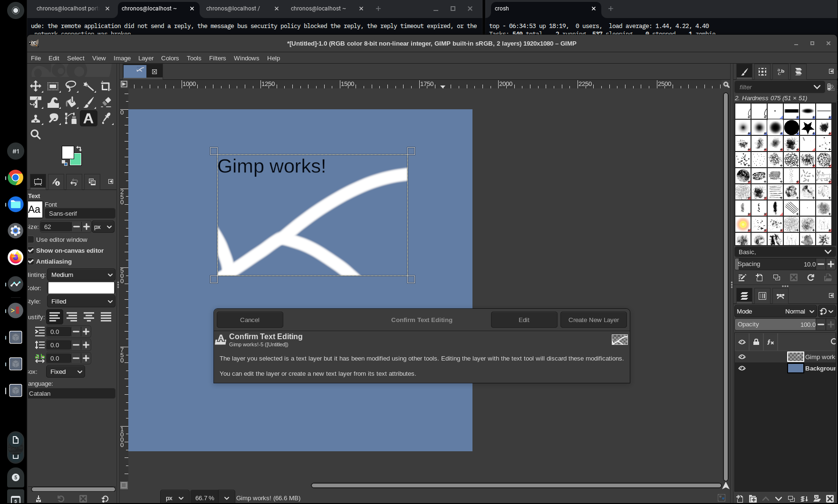Open the Filters menu
This screenshot has height=504, width=838.
217,58
